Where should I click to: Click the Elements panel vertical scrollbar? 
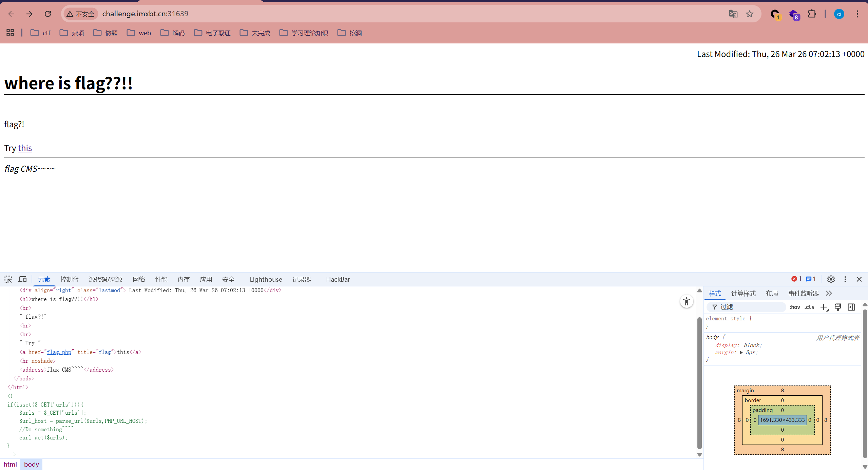[x=699, y=383]
